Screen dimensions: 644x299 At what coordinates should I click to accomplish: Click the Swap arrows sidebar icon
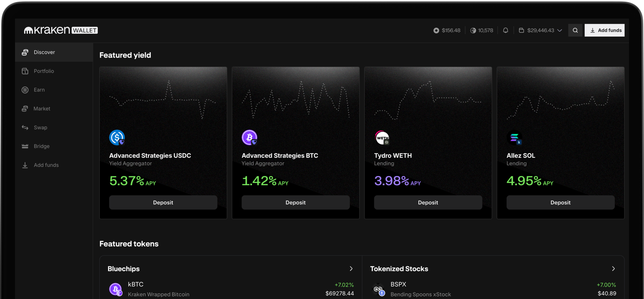[x=25, y=128]
